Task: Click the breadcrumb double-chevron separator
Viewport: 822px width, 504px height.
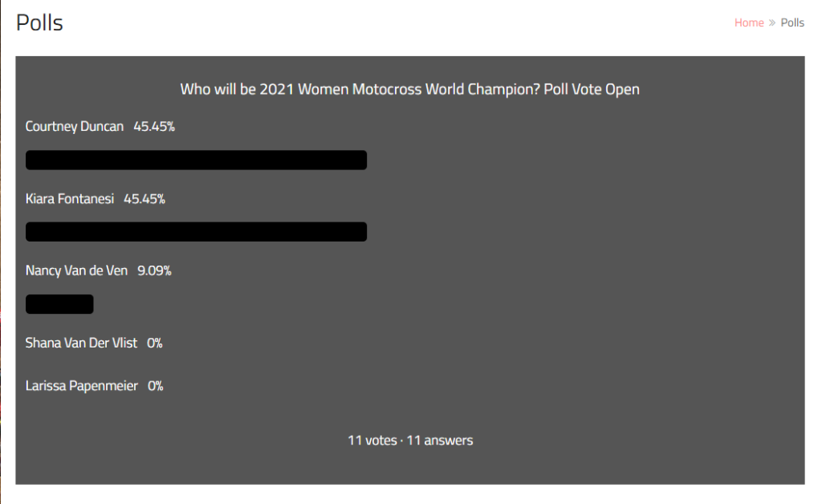Action: (x=772, y=22)
